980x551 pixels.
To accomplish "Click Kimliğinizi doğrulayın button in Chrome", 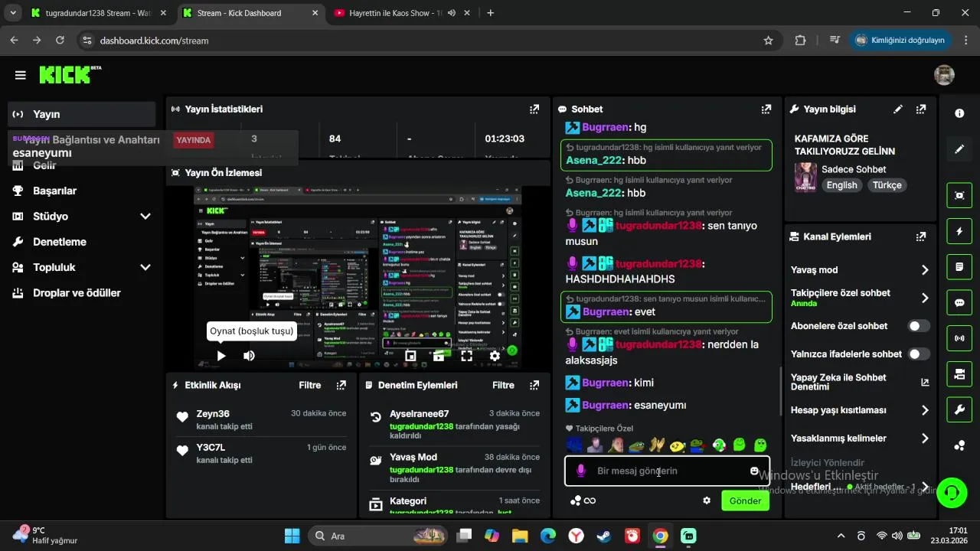I will pyautogui.click(x=900, y=40).
